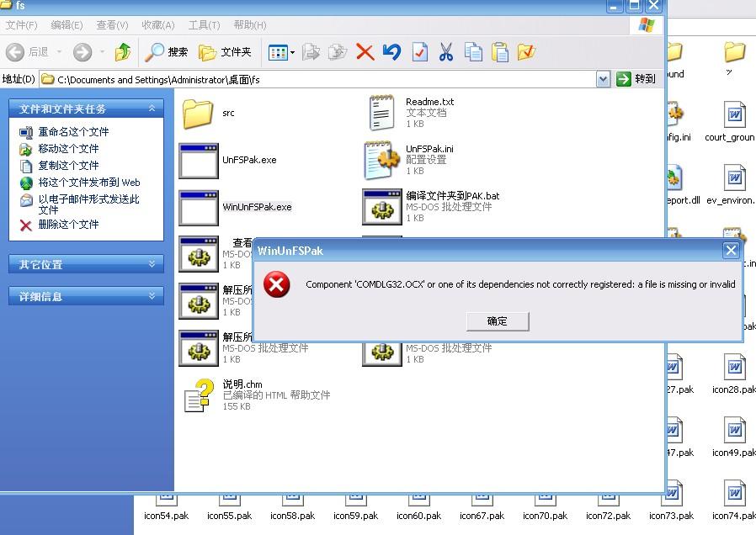This screenshot has height=535, width=756.
Task: Click 重命名这个文件 task link
Action: click(x=73, y=132)
